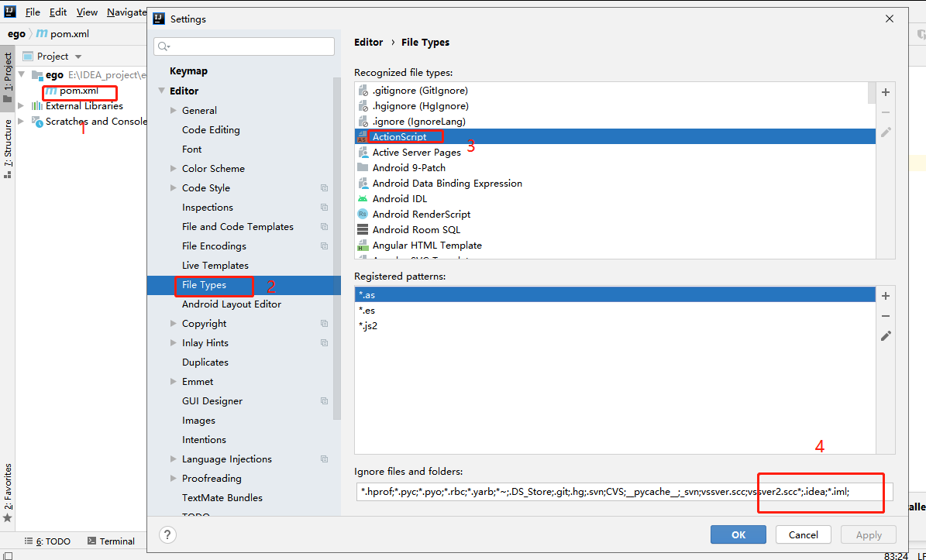This screenshot has height=560, width=926.
Task: Click the Ignore files and folders field
Action: click(625, 492)
